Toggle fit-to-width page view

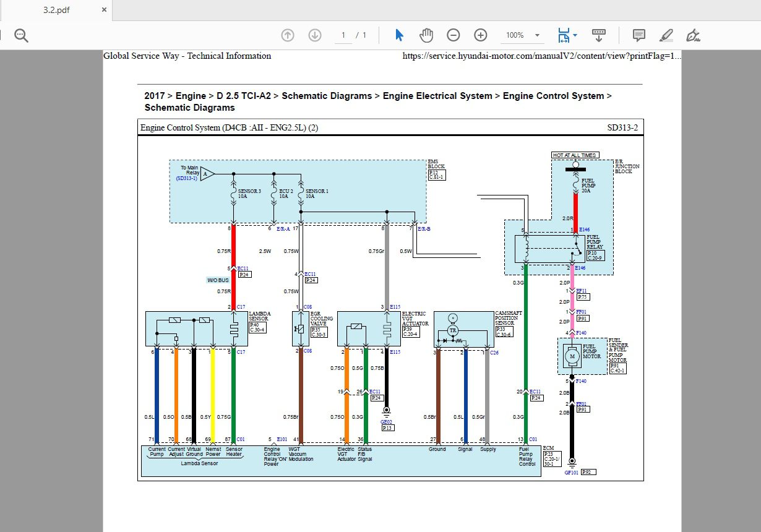tap(563, 35)
